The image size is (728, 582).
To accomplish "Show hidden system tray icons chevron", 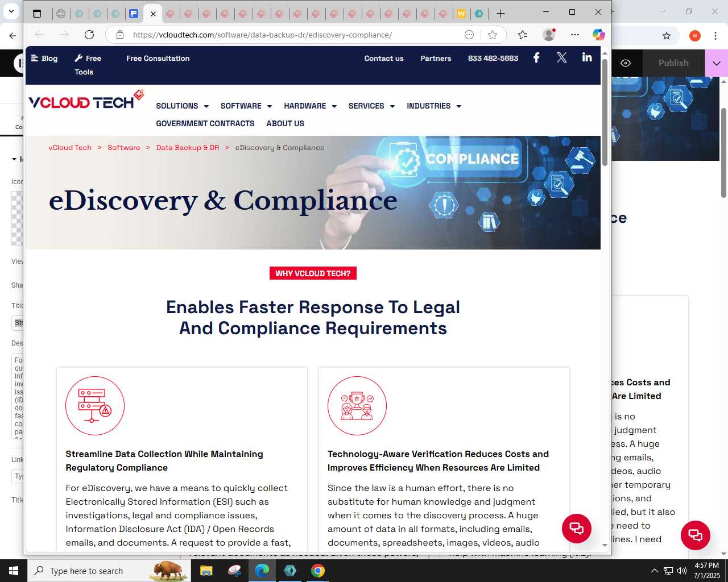I will (x=654, y=571).
